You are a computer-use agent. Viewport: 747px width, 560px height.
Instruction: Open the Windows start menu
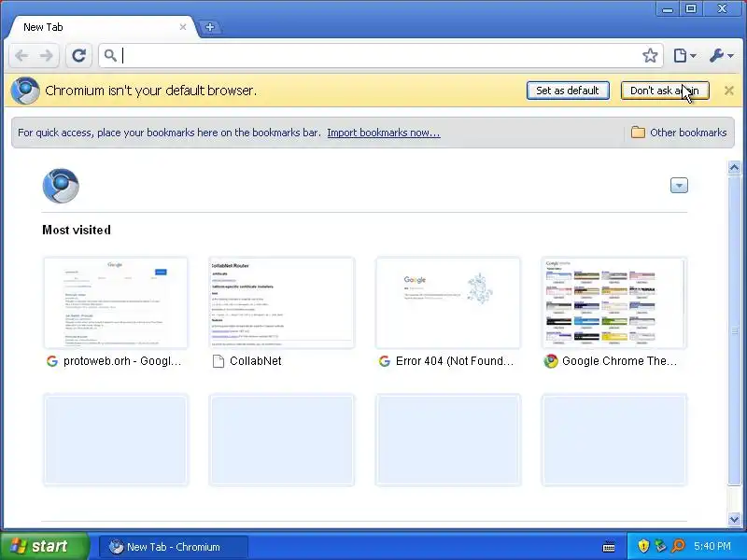coord(45,546)
